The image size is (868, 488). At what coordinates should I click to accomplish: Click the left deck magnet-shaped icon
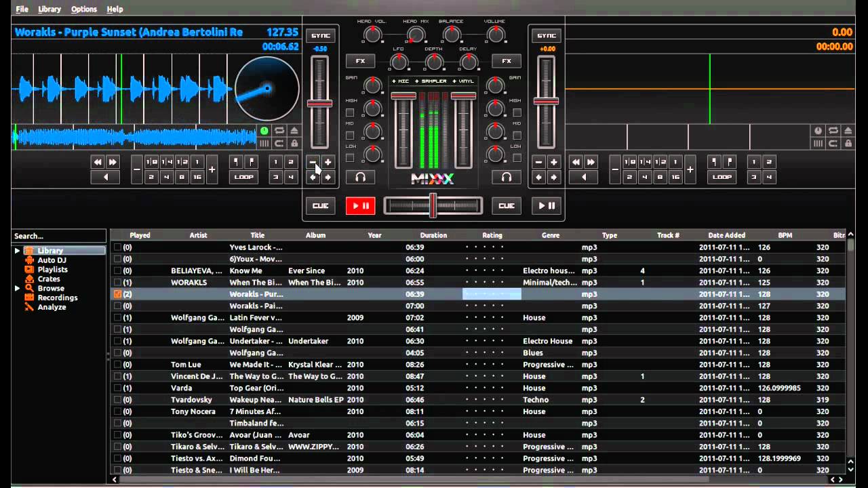[x=279, y=143]
